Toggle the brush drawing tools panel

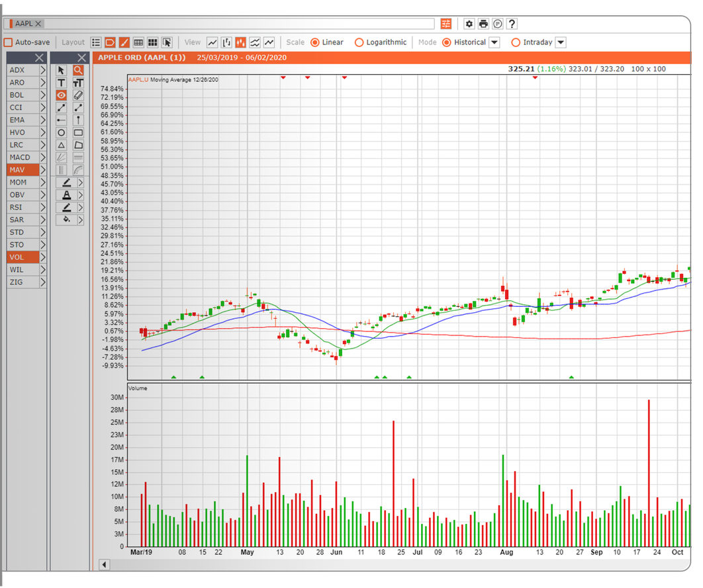click(x=124, y=42)
